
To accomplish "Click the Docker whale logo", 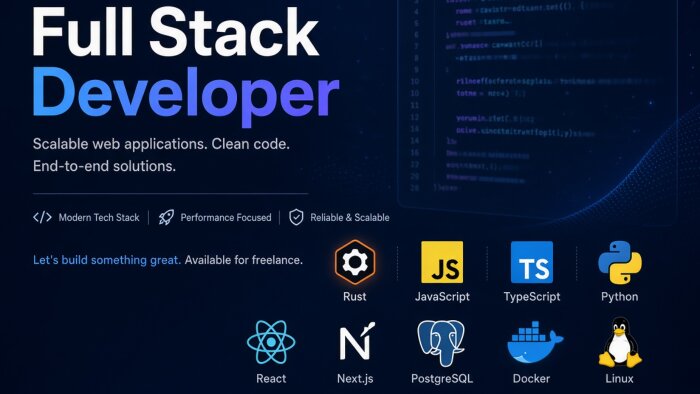I will 534,342.
